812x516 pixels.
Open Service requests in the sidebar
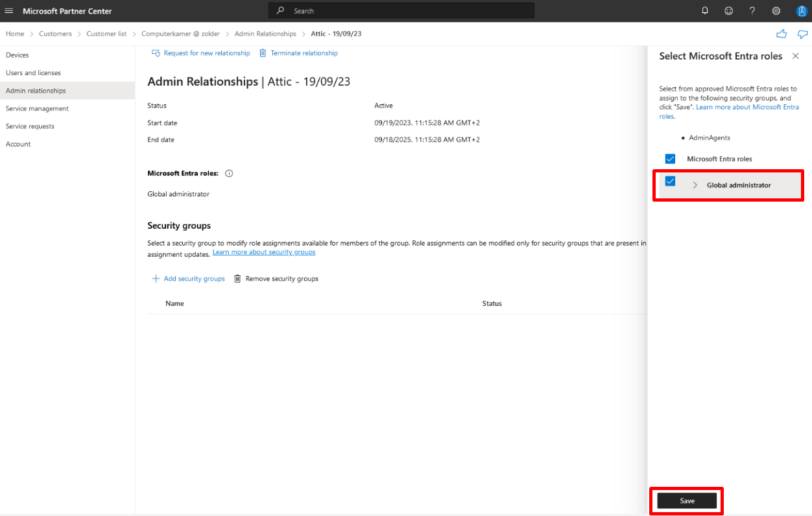tap(67, 126)
